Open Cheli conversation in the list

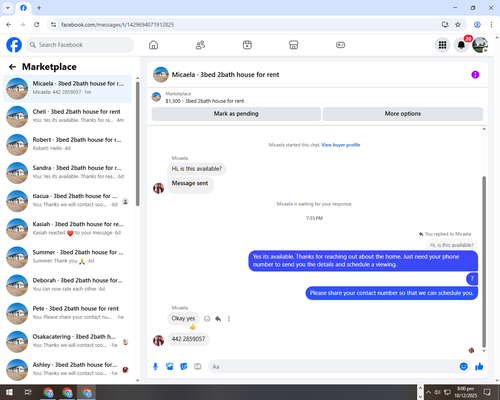(x=67, y=116)
